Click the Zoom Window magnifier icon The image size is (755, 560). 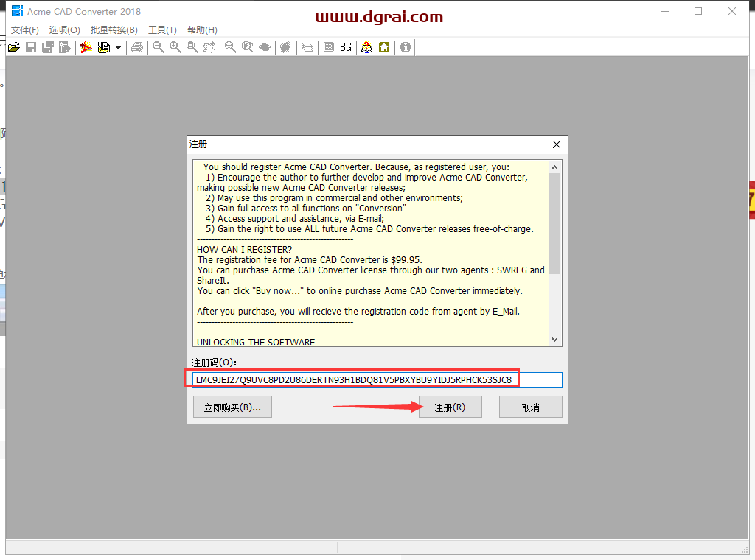(x=192, y=47)
